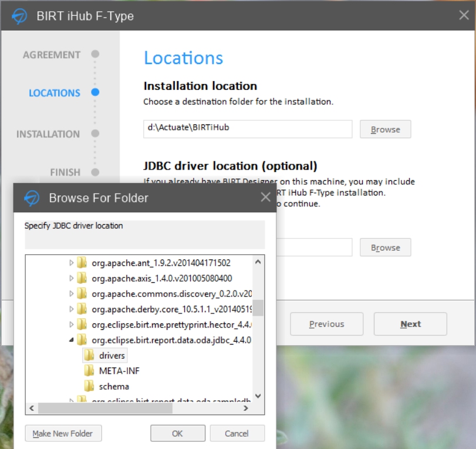Select the drivers folder
476x449 pixels.
tap(112, 356)
